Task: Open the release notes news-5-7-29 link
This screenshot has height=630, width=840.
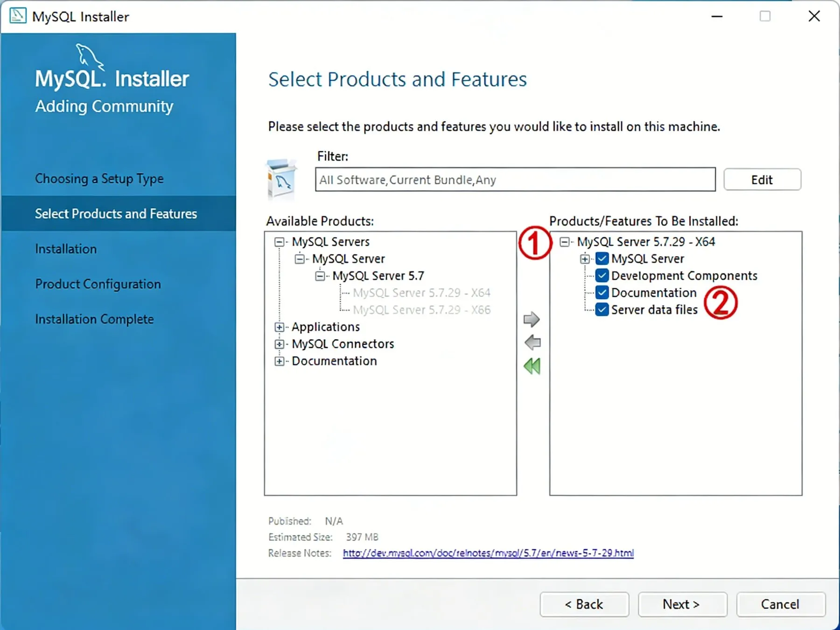Action: tap(488, 553)
